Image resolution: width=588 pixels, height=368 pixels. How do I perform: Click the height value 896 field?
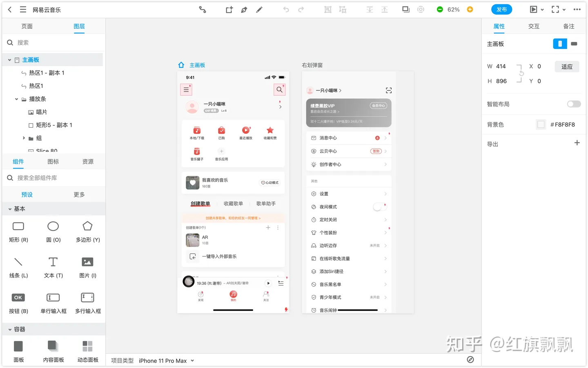point(501,81)
